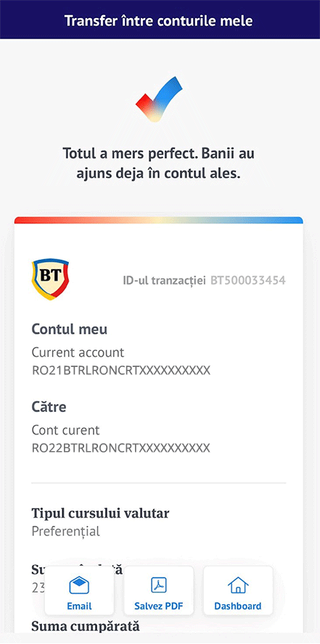Select transaction ID BT500033454
The height and width of the screenshot is (644, 320).
pos(248,281)
